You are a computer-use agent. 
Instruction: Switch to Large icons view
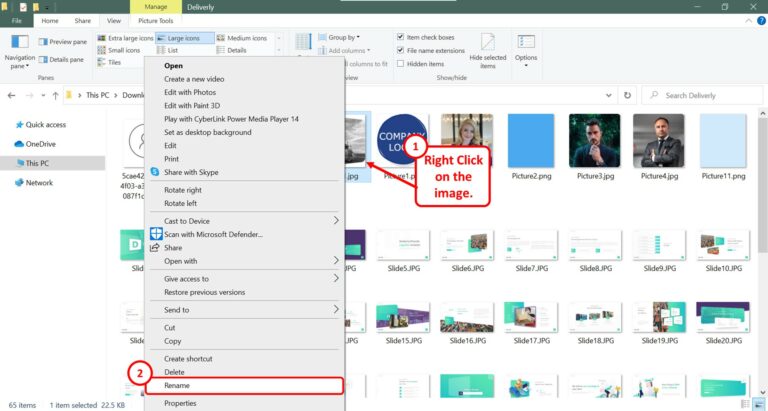(185, 38)
